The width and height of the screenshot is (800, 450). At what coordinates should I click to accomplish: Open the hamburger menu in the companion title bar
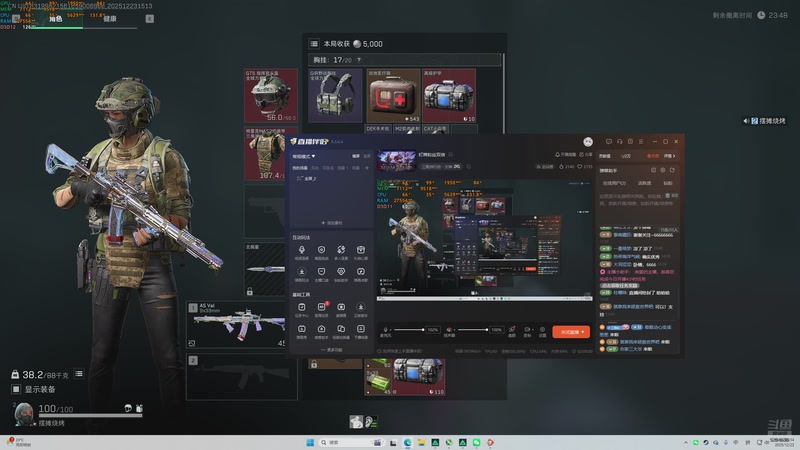click(x=641, y=141)
